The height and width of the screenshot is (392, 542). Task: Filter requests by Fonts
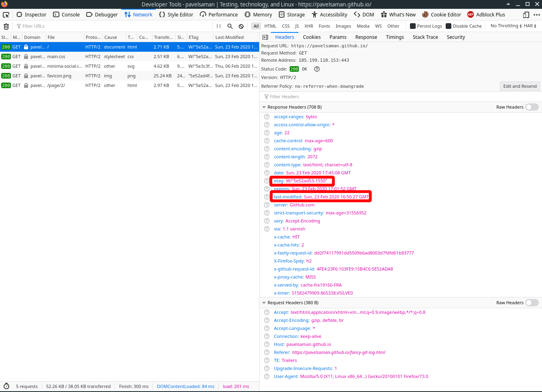(324, 26)
